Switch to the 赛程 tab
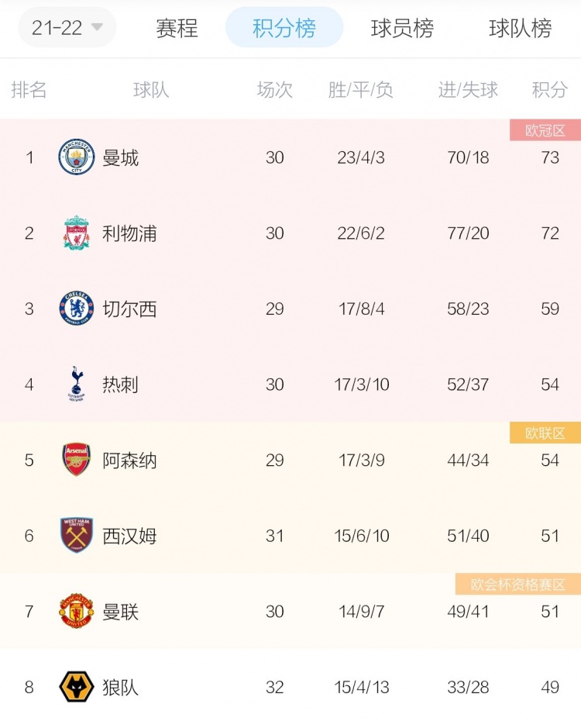Image resolution: width=581 pixels, height=728 pixels. click(177, 28)
